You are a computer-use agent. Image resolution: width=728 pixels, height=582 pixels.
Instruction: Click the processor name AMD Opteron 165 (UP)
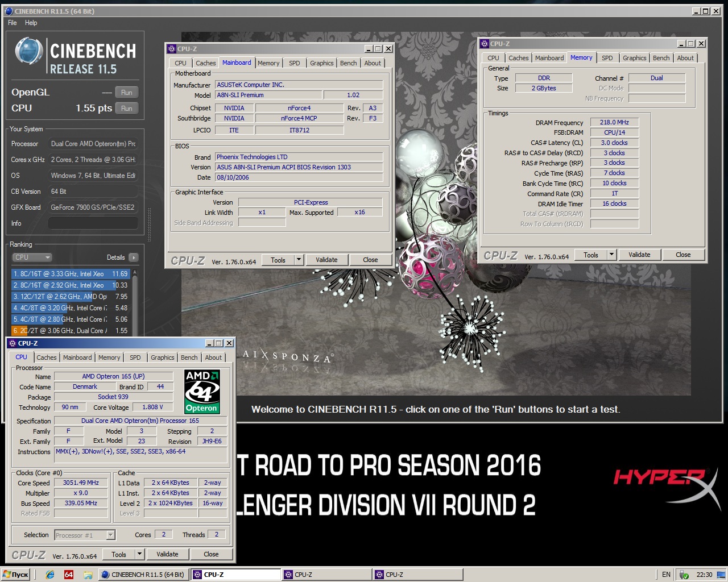[x=114, y=376]
